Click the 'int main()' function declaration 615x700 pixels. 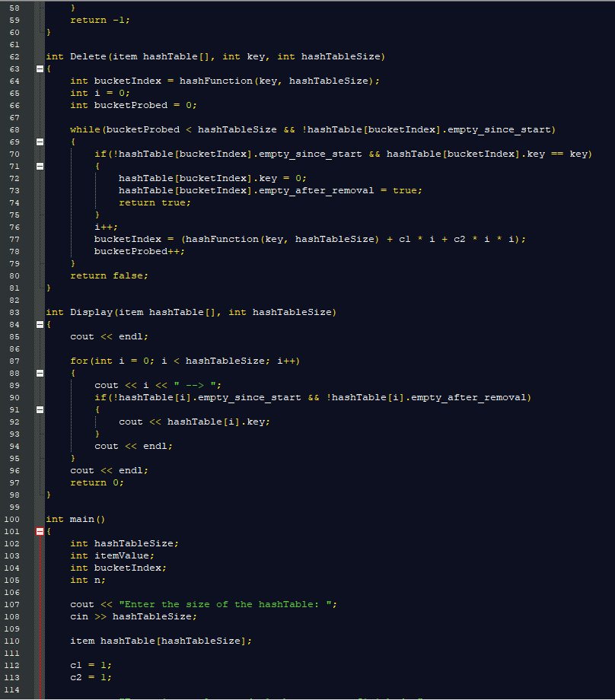tap(75, 519)
